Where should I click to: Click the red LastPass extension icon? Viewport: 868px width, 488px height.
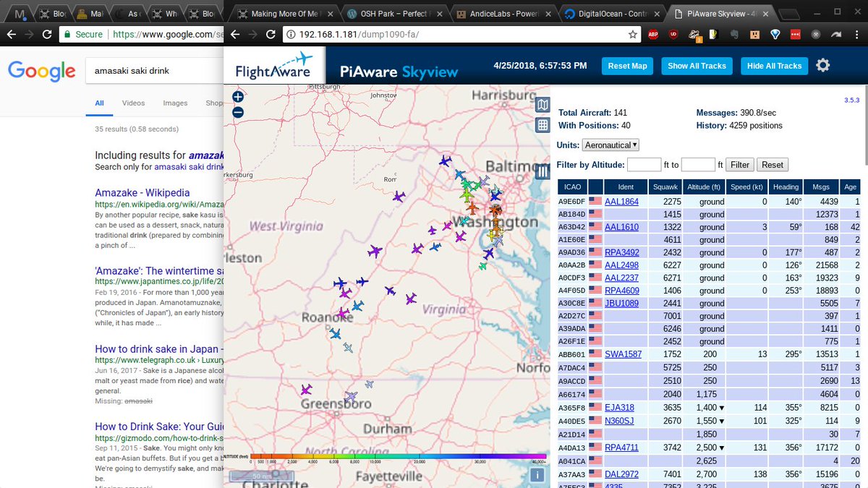pyautogui.click(x=796, y=34)
